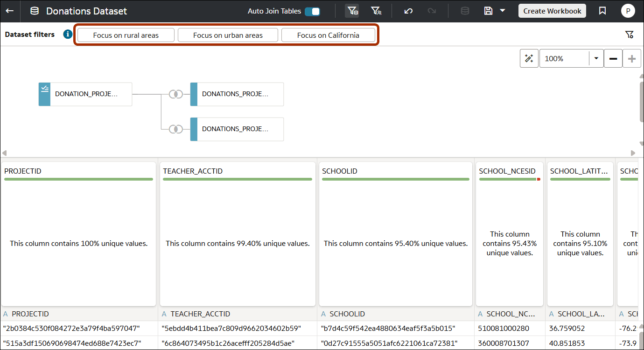Image resolution: width=644 pixels, height=350 pixels.
Task: Apply the Focus on California filter
Action: (329, 35)
